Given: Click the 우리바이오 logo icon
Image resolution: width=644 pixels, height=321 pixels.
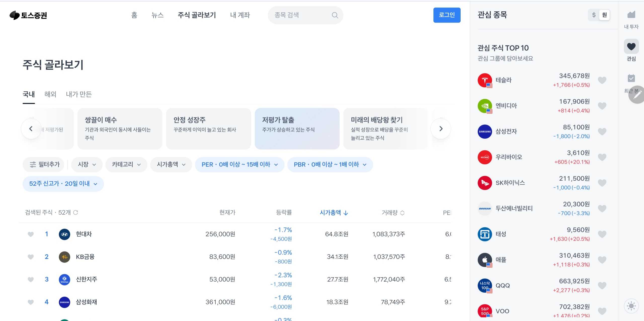Looking at the screenshot, I should 485,157.
